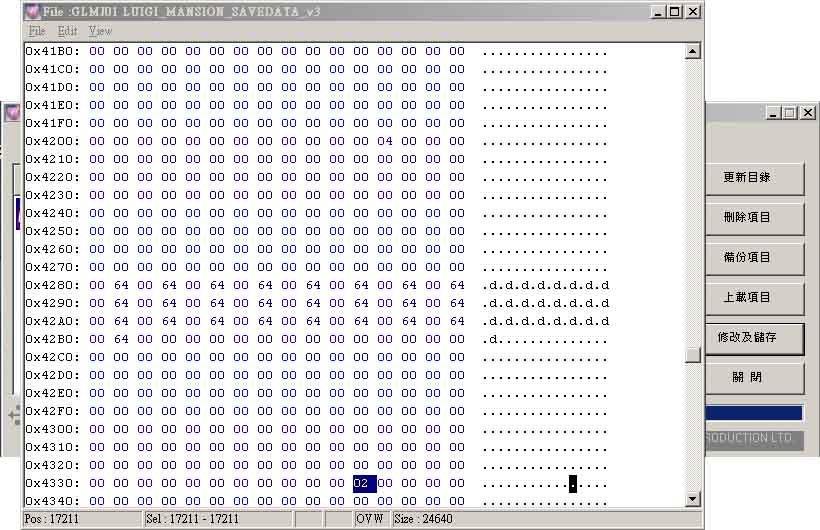Click the row address 0x4280:
The width and height of the screenshot is (820, 530).
(x=53, y=285)
